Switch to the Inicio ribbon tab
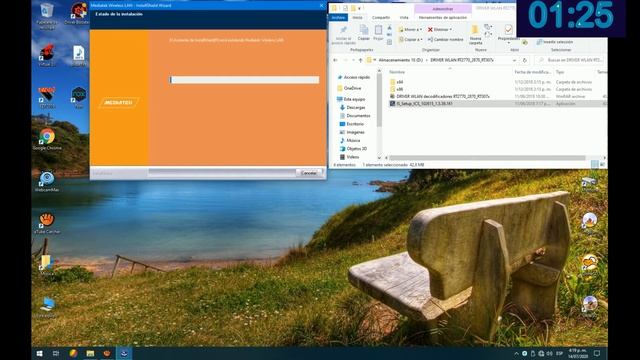640x360 pixels. (358, 18)
